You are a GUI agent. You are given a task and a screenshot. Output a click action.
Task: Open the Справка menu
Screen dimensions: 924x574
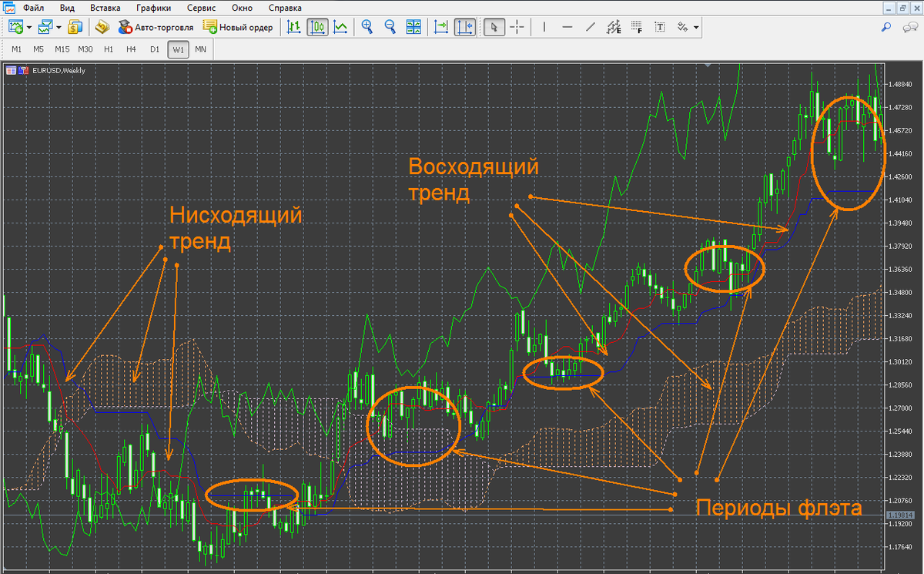click(286, 8)
